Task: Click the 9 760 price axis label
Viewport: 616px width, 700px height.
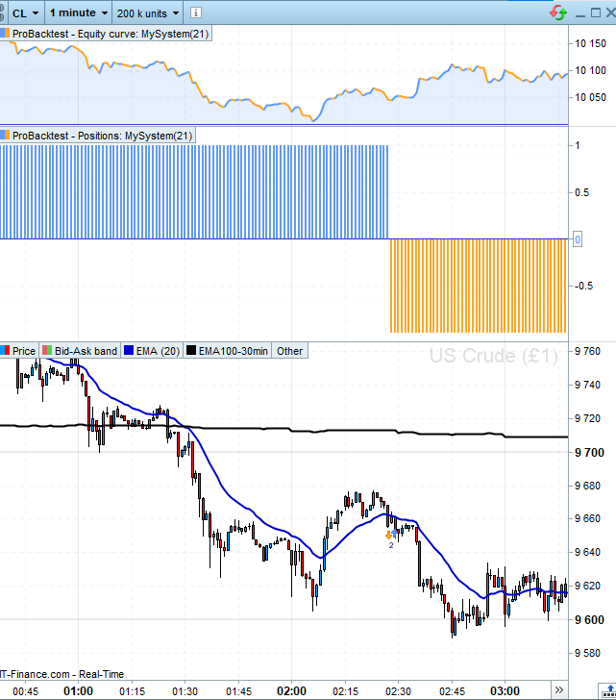Action: (588, 351)
